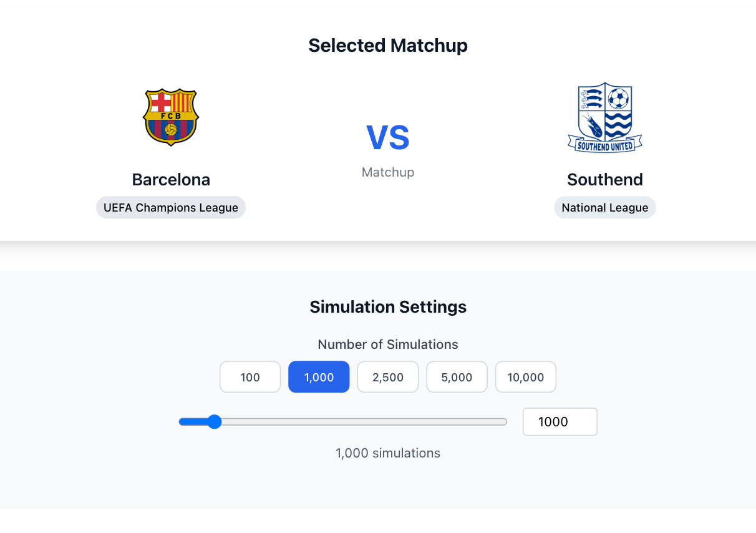This screenshot has height=533, width=756.
Task: Click the blue VS text
Action: (x=388, y=138)
